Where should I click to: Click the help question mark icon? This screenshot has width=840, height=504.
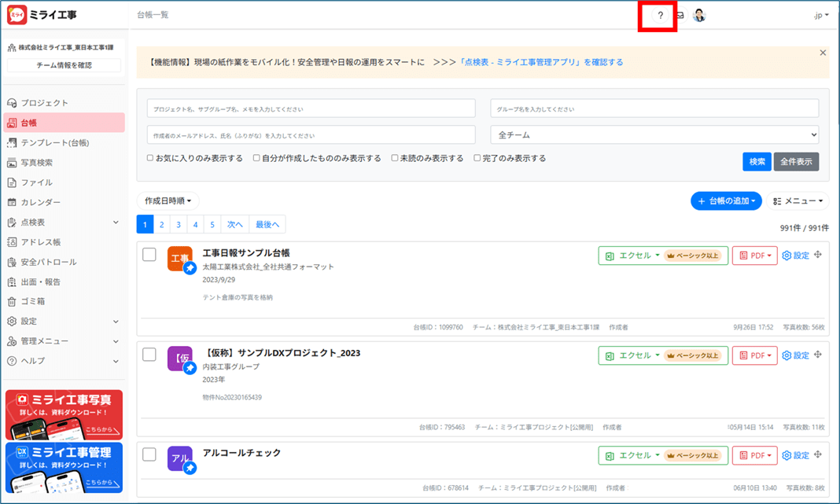click(x=660, y=16)
